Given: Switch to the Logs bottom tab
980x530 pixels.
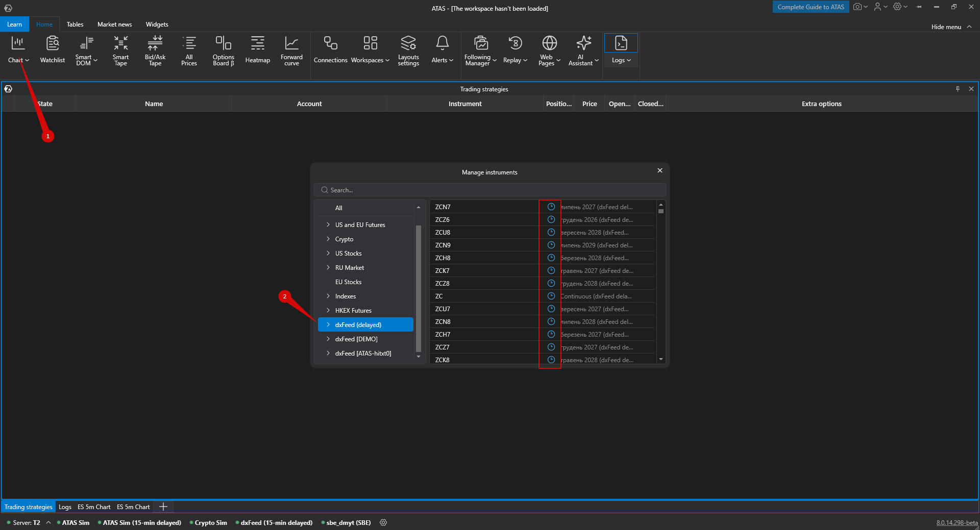Looking at the screenshot, I should click(65, 507).
